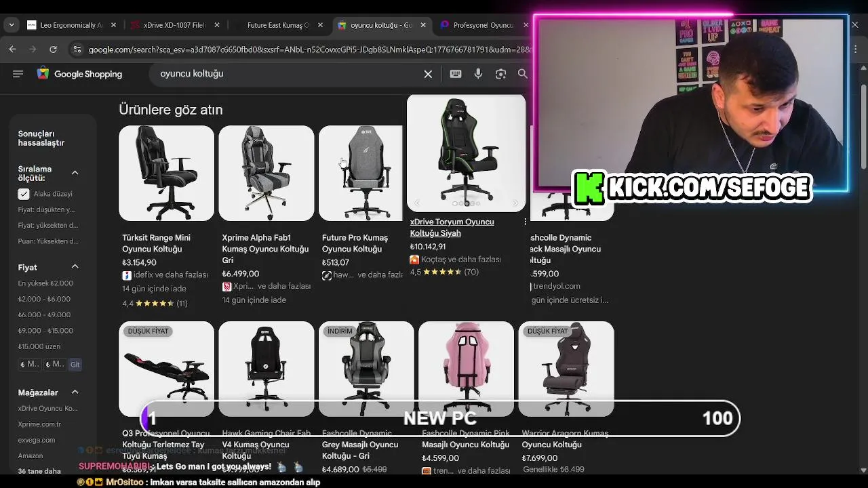The image size is (868, 488).
Task: Filter price En yüksek ₺2.000
Action: pyautogui.click(x=45, y=283)
